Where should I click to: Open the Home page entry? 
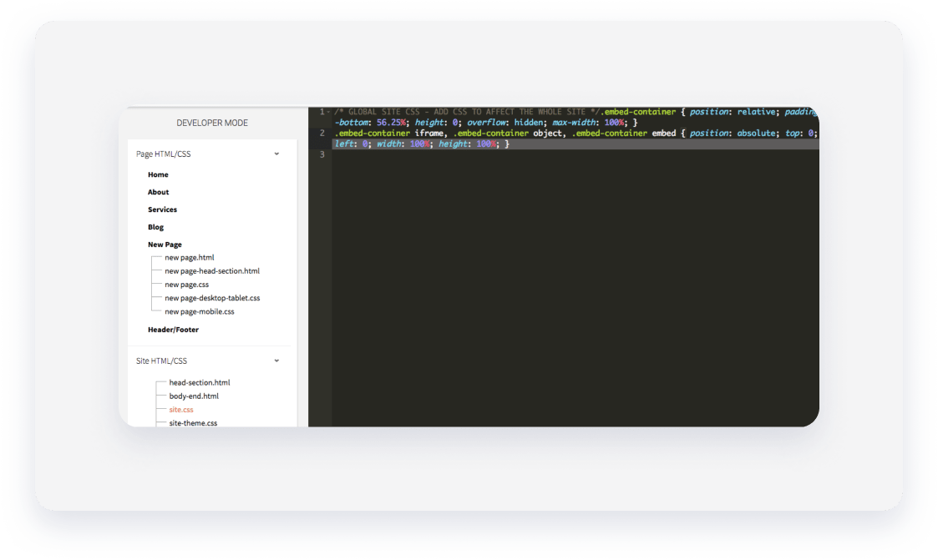point(158,174)
